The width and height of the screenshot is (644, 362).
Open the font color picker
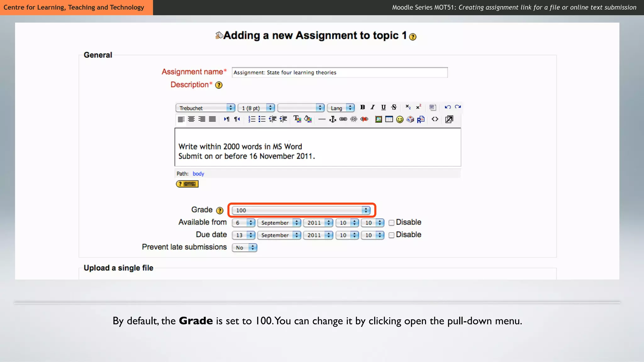tap(297, 119)
